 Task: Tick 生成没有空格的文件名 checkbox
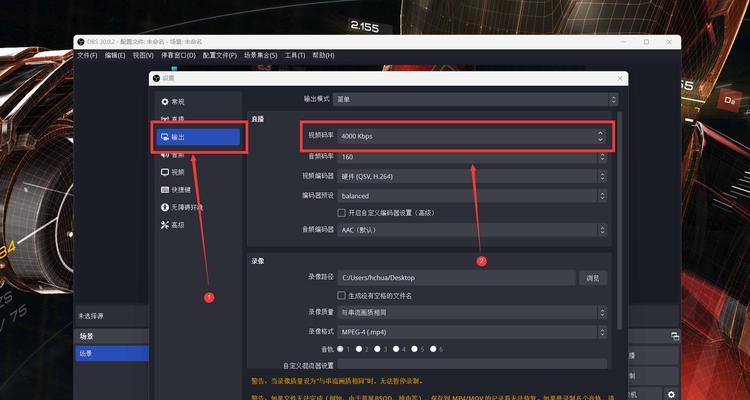tap(342, 296)
